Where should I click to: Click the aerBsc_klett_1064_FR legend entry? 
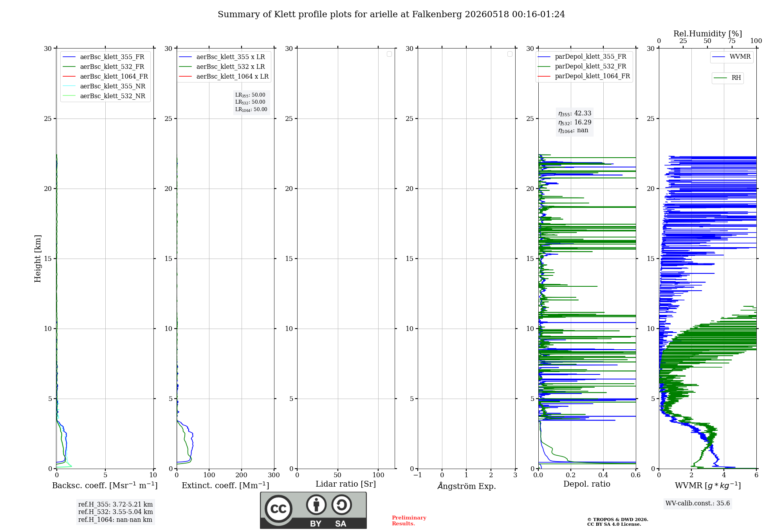tap(106, 76)
